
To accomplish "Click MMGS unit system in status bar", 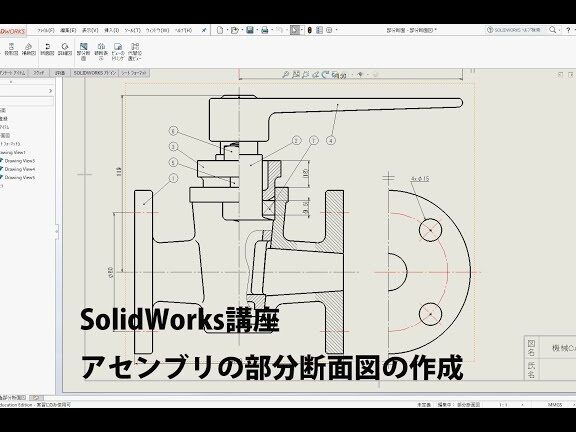I will 555,405.
